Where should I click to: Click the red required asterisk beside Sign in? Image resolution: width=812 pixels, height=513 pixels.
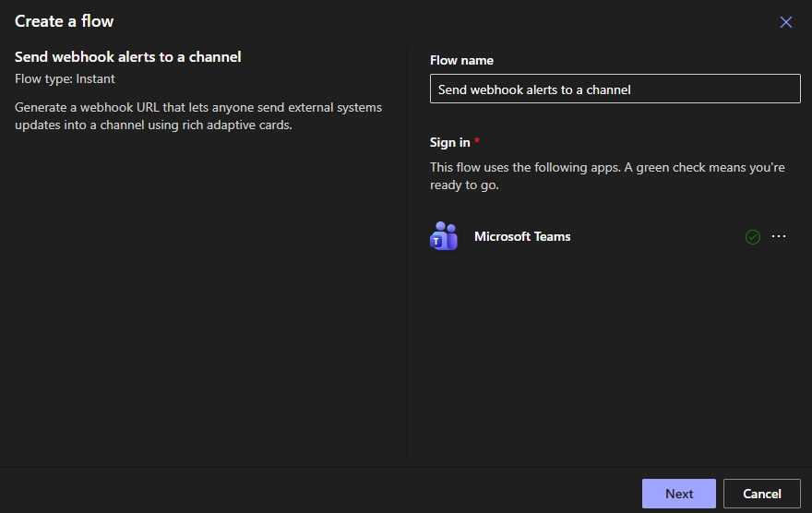point(477,142)
